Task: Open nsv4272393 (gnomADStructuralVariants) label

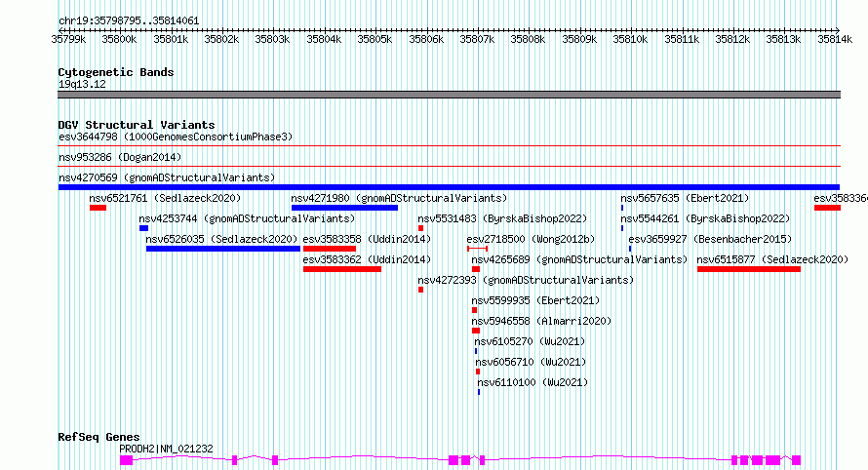Action: [x=526, y=280]
